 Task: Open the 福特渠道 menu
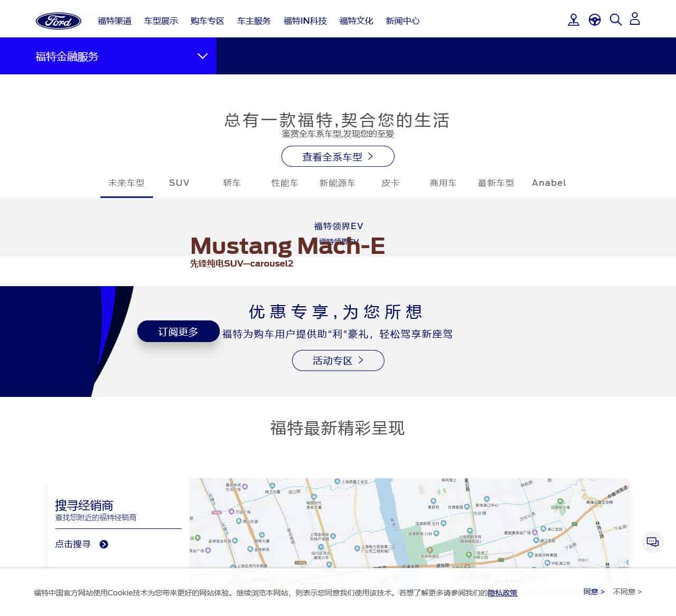coord(115,21)
